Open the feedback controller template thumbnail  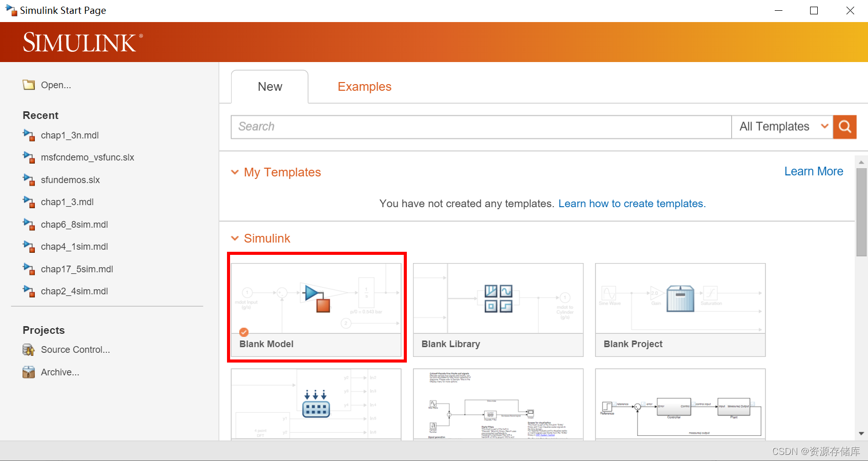(680, 404)
